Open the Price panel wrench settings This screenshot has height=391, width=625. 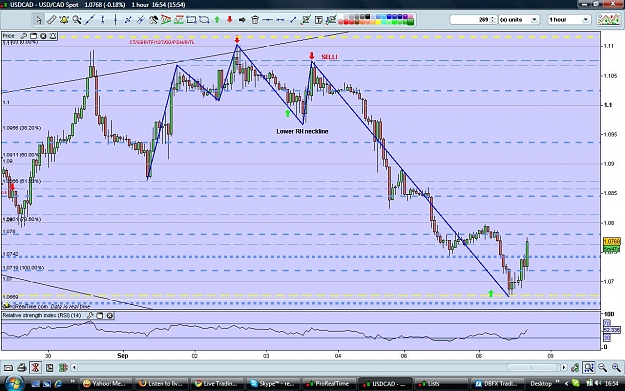[x=24, y=36]
